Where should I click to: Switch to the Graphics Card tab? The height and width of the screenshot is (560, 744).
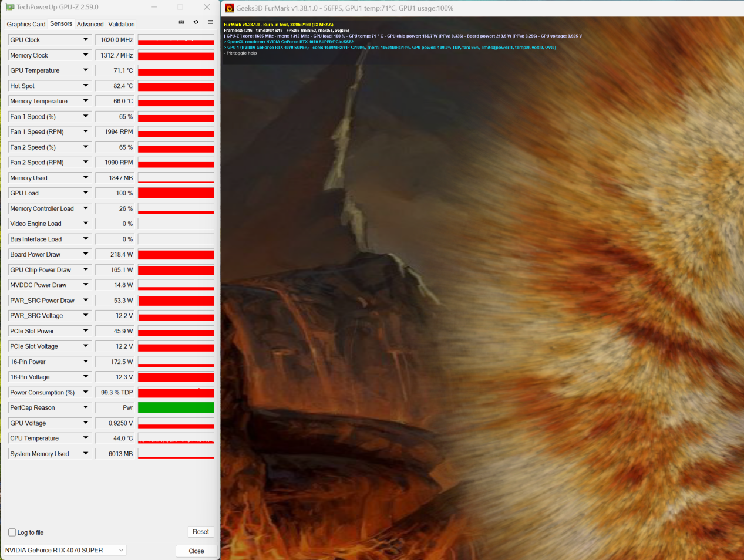click(26, 24)
